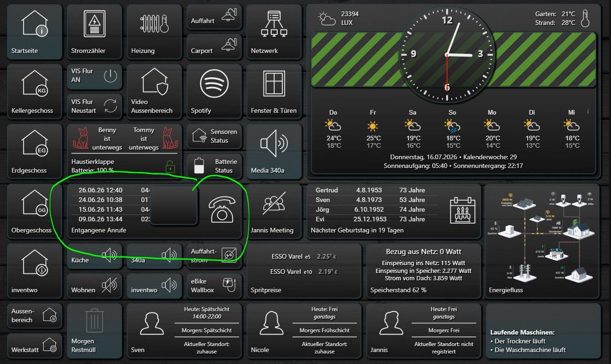Click the analog clock widget

point(447,55)
